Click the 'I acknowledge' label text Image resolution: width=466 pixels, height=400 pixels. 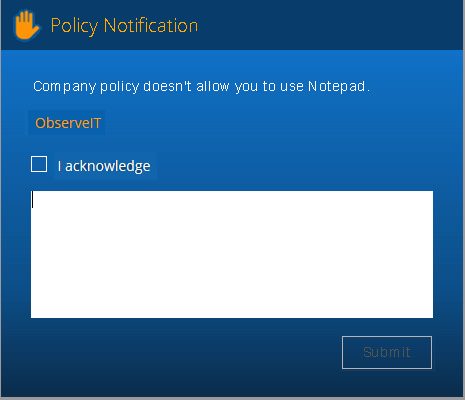pyautogui.click(x=104, y=166)
